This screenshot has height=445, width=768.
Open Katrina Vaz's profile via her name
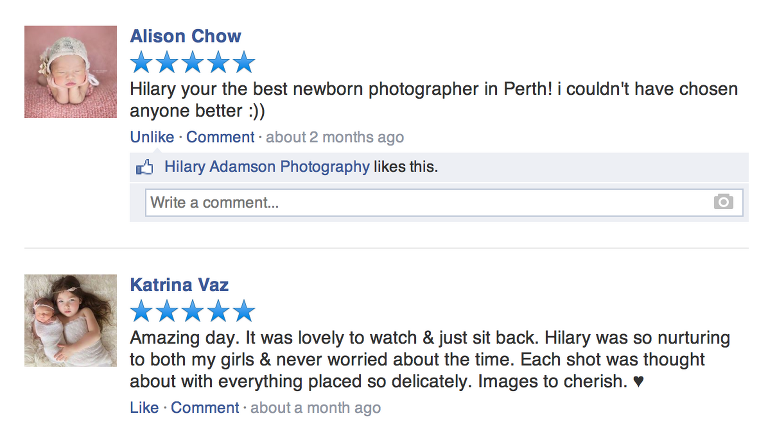[x=179, y=285]
